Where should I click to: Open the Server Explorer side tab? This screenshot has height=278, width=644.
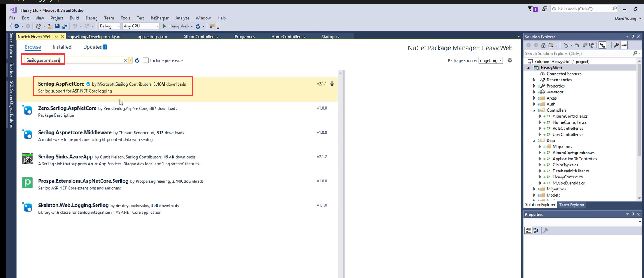(11, 46)
